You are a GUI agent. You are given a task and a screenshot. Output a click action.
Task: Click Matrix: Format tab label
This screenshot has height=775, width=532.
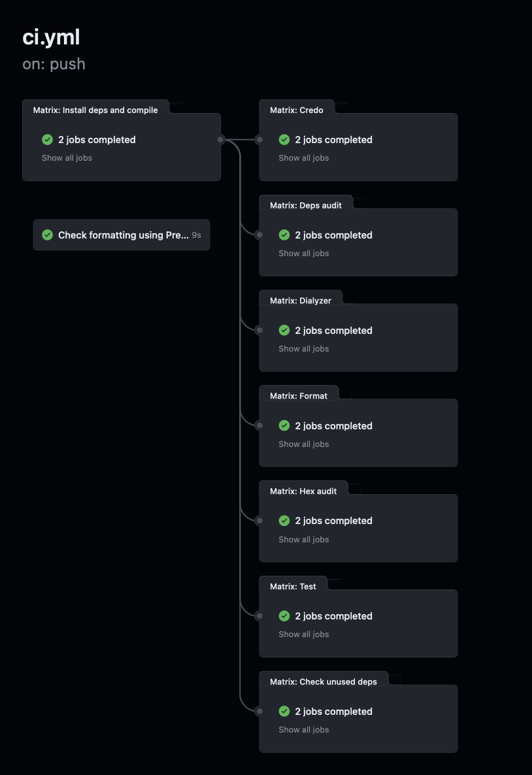pyautogui.click(x=298, y=396)
